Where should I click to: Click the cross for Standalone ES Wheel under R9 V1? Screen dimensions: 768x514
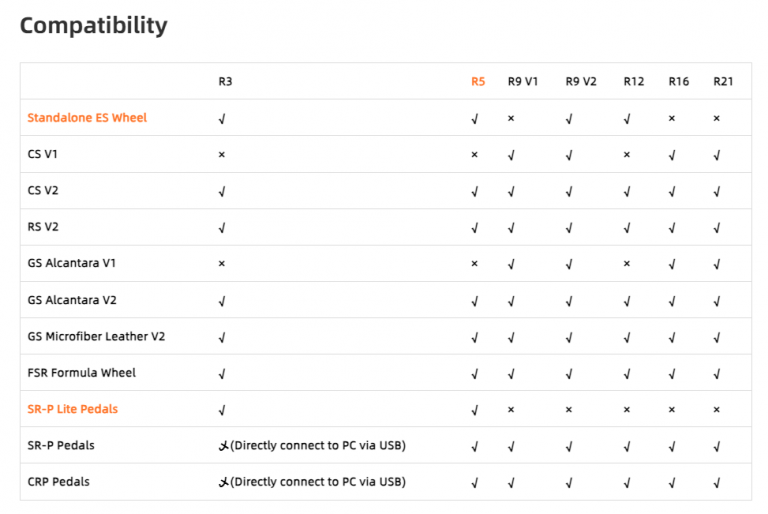pyautogui.click(x=511, y=118)
